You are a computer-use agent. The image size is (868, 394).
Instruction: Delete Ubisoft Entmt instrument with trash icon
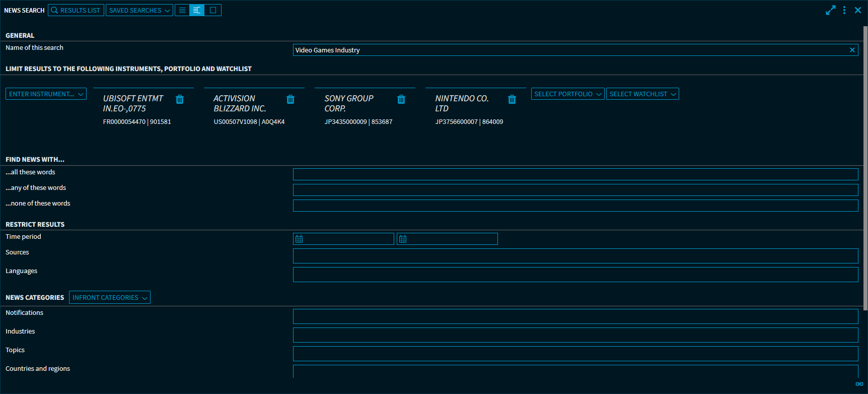pyautogui.click(x=180, y=99)
